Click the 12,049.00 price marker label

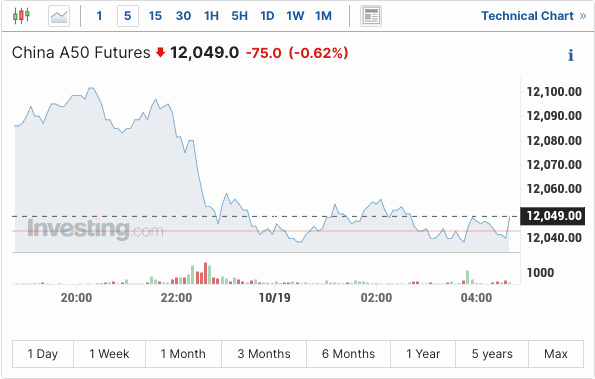coord(552,216)
